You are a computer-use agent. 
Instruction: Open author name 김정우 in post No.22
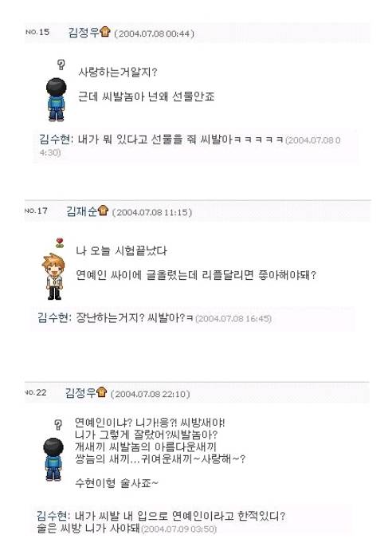pyautogui.click(x=80, y=392)
